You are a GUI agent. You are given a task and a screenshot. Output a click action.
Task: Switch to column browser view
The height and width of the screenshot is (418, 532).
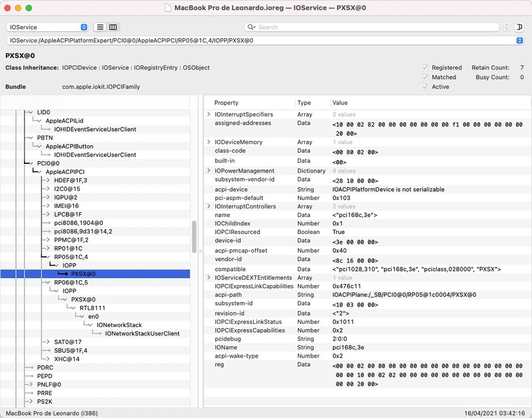(113, 27)
